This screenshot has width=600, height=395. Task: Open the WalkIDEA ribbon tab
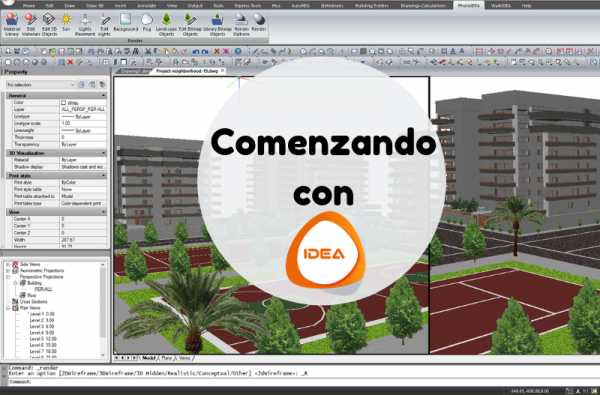501,6
